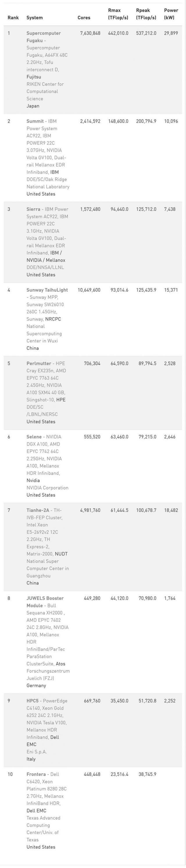Image resolution: width=186 pixels, height=868 pixels.
Task: Click the Cores column header
Action: tap(84, 18)
